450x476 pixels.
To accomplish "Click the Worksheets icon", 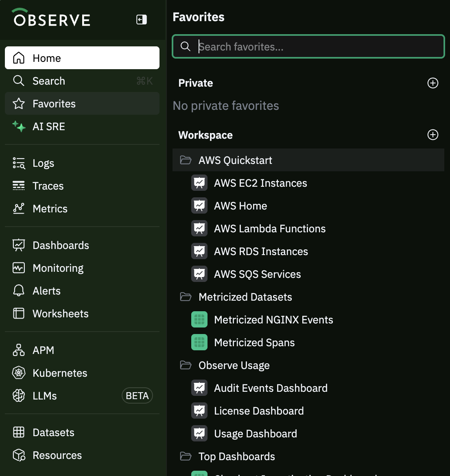I will pos(19,314).
